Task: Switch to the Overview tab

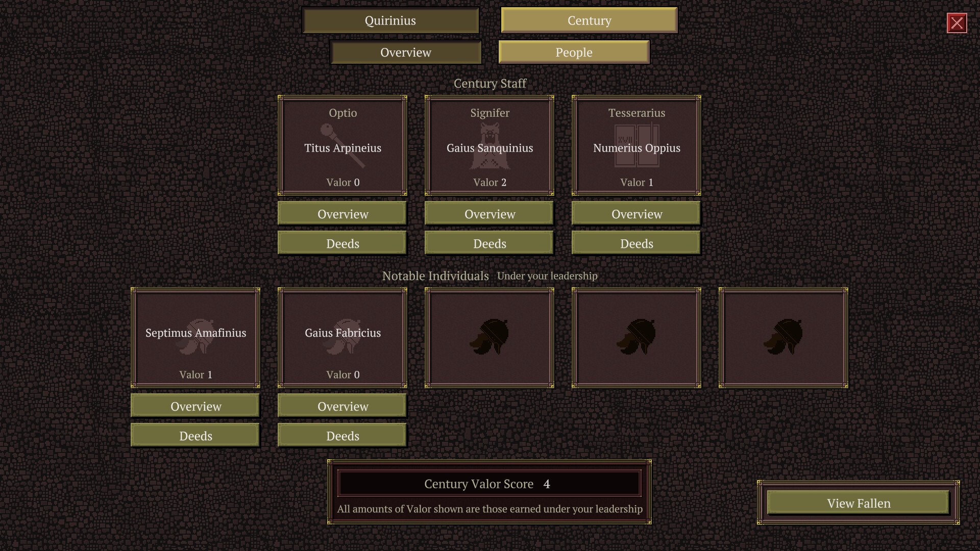Action: [406, 53]
